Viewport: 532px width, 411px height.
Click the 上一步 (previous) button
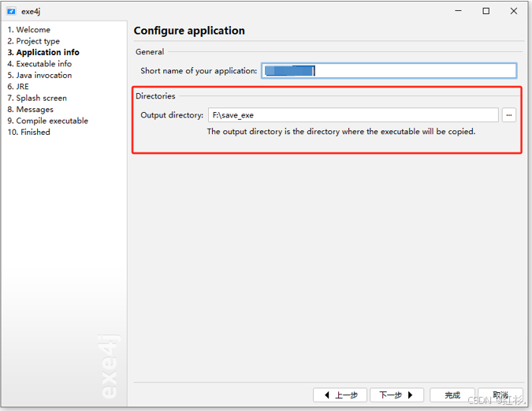pos(340,395)
